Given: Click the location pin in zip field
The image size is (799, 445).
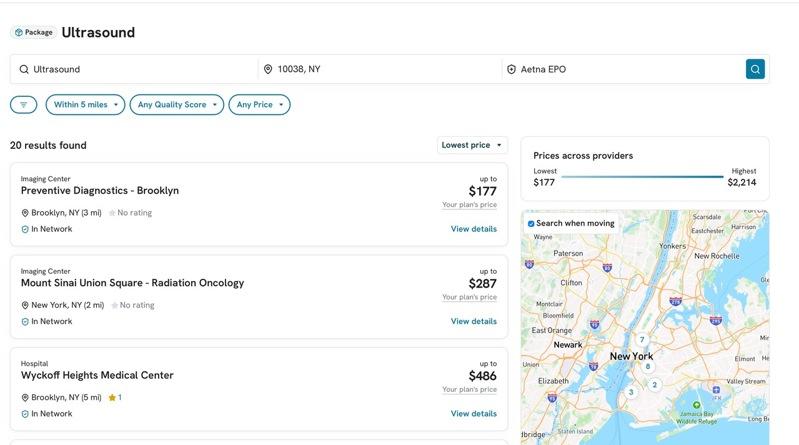Looking at the screenshot, I should pos(268,70).
